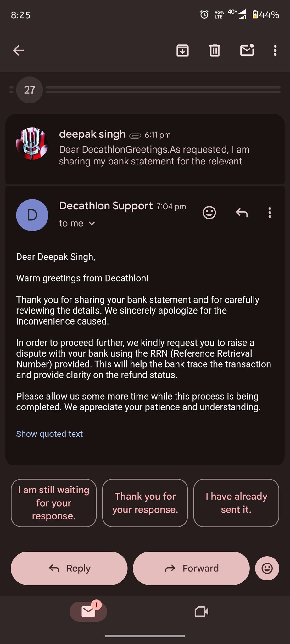
Task: Add emoji reaction to Decathlon Support message
Action: tap(209, 213)
